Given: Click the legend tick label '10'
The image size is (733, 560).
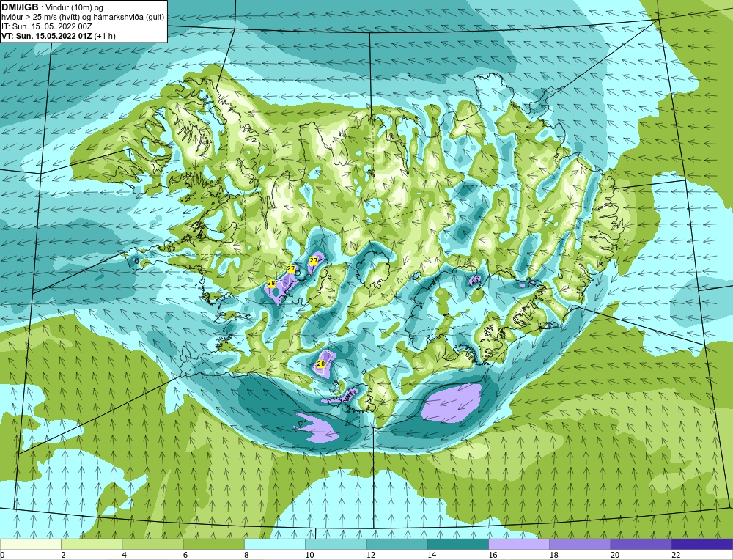Looking at the screenshot, I should [x=309, y=555].
